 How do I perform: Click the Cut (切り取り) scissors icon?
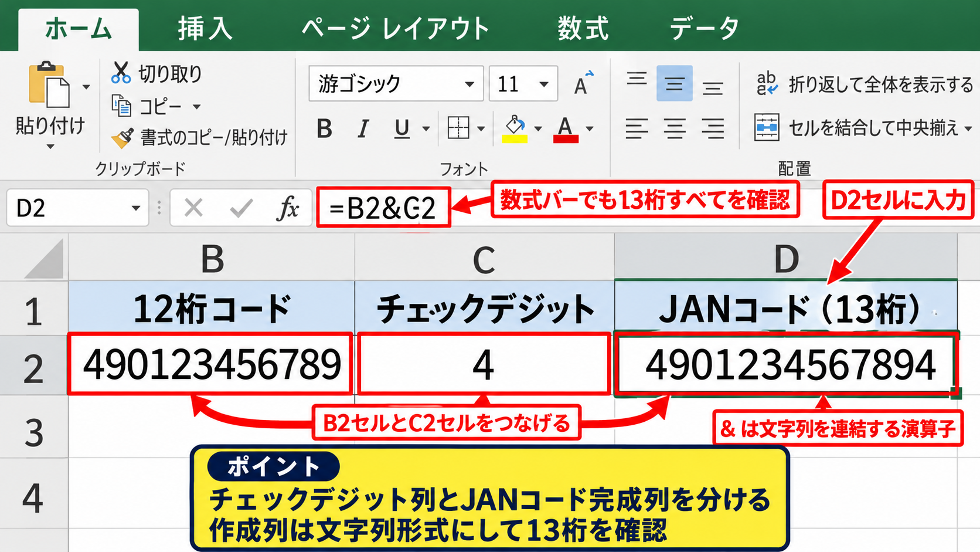(x=121, y=73)
